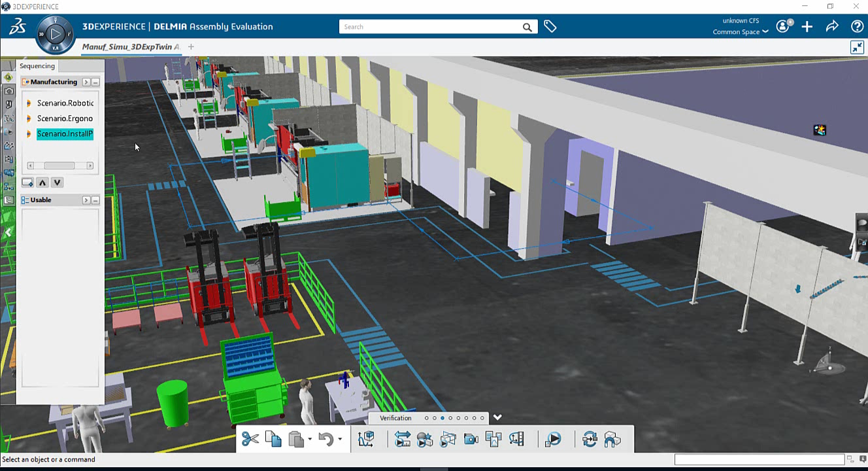
Task: Click the Cut scissors icon
Action: click(x=250, y=439)
